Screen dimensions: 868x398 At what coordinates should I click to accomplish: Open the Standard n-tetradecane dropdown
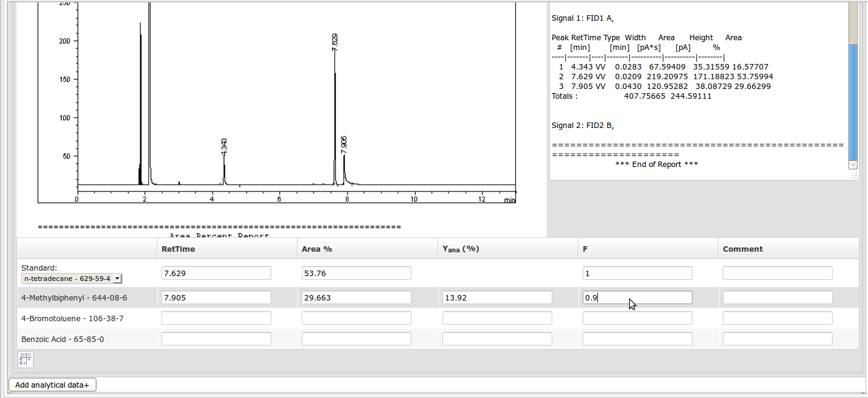click(73, 279)
